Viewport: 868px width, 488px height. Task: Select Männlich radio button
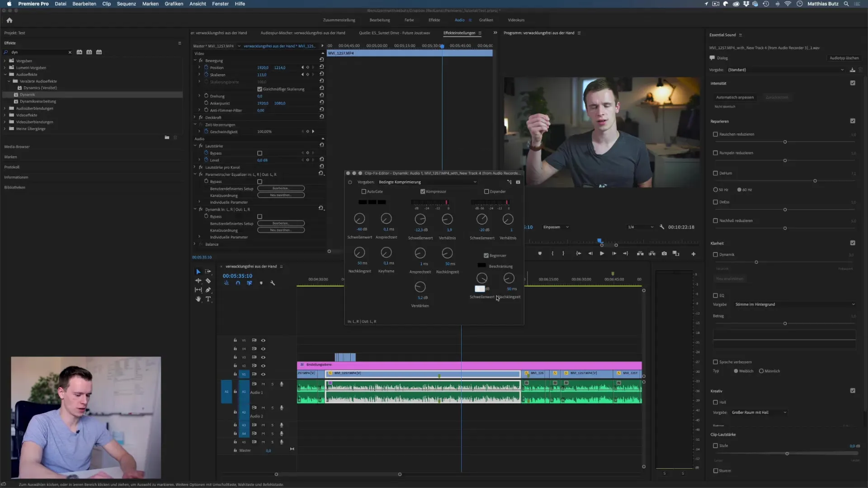761,371
